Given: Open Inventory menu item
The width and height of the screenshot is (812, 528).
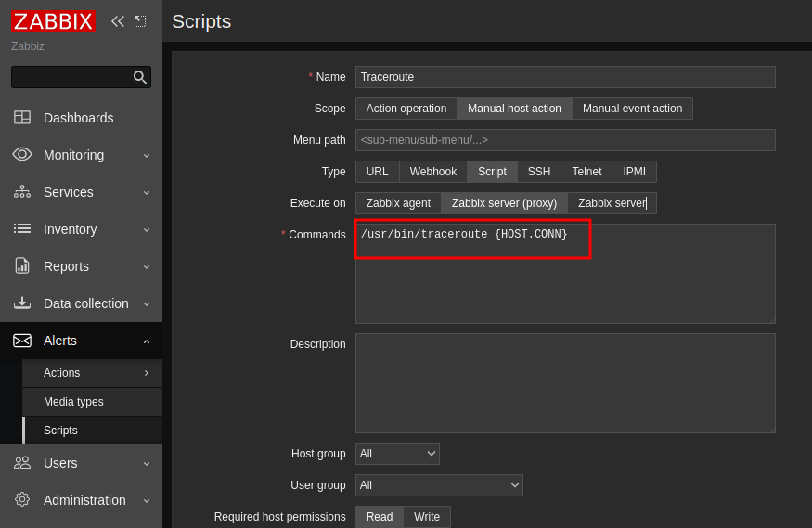Looking at the screenshot, I should [82, 229].
